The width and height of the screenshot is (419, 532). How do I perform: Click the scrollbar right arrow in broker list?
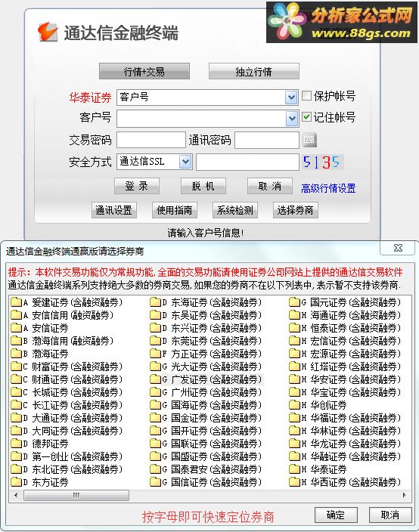point(405,496)
